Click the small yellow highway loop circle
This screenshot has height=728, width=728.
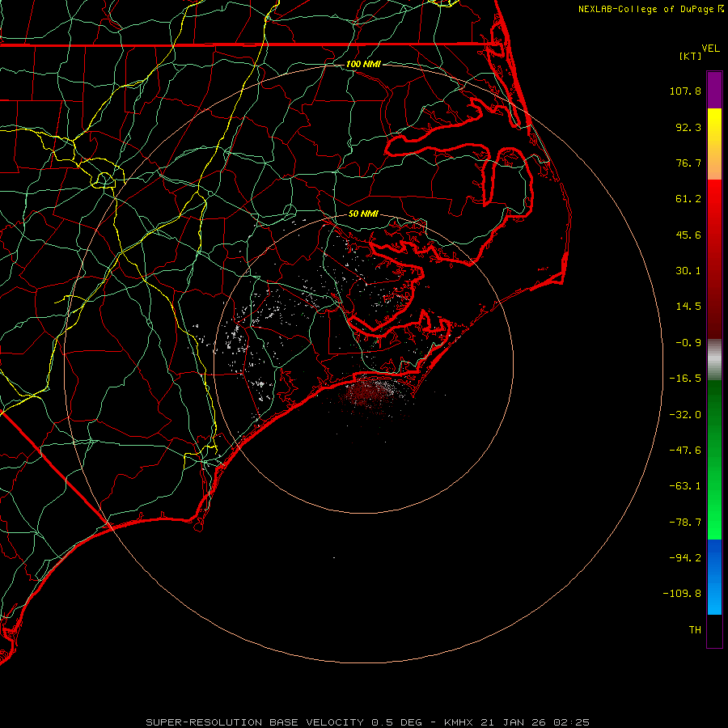click(x=104, y=179)
